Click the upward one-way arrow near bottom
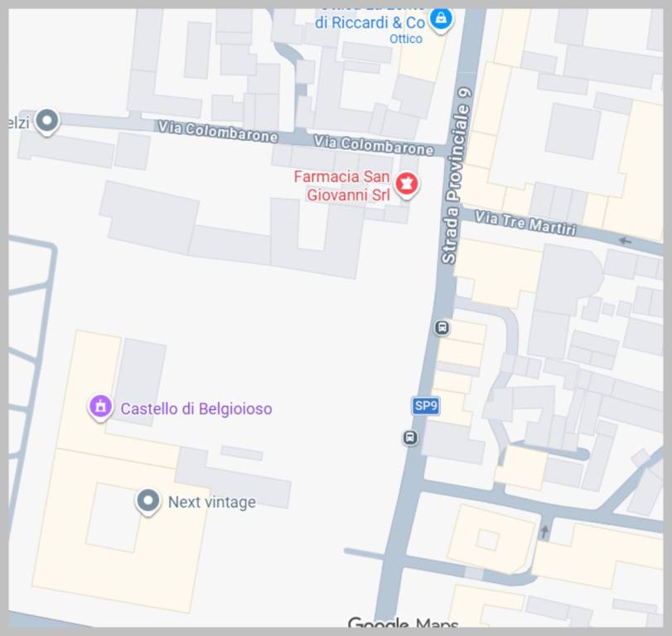Screen dimensions: 672x636 [x=544, y=532]
